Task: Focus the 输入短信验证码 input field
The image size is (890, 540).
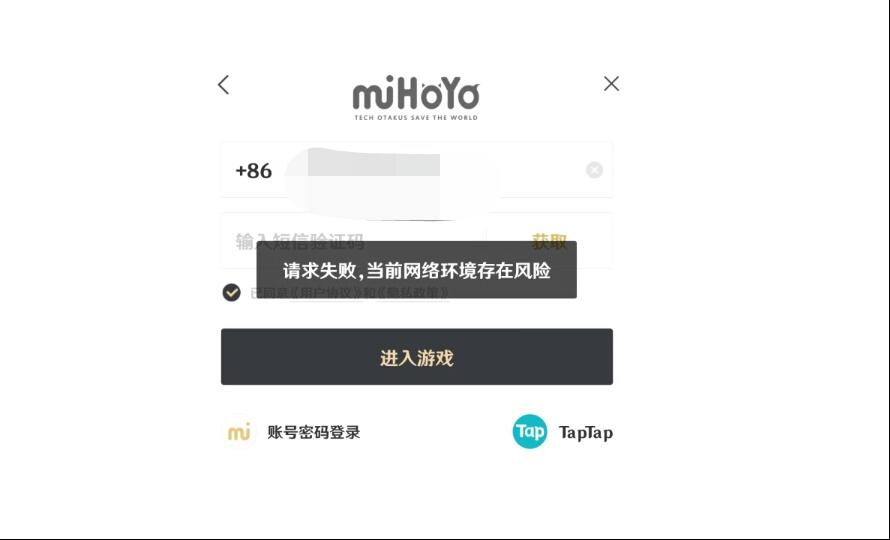Action: pos(353,241)
